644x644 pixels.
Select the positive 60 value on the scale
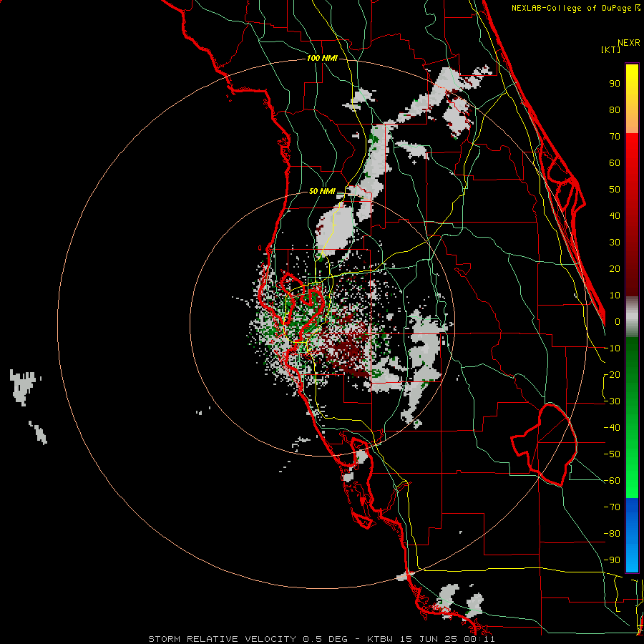click(615, 163)
